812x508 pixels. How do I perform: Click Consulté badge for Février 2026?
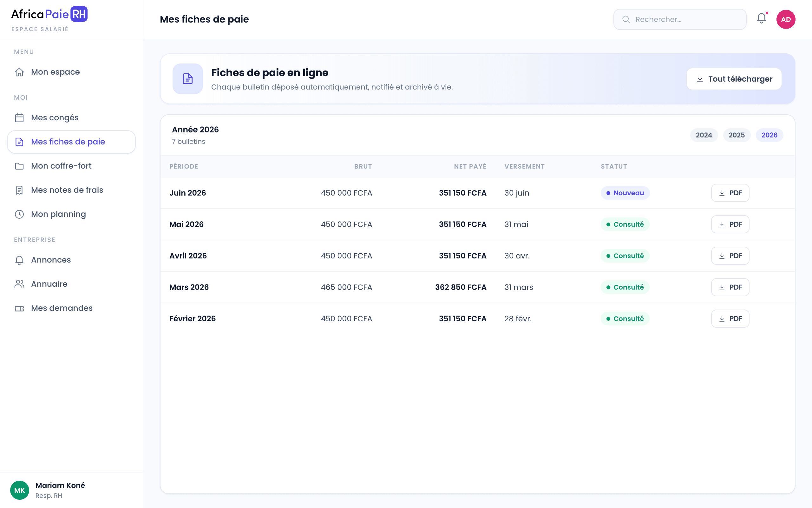click(625, 318)
